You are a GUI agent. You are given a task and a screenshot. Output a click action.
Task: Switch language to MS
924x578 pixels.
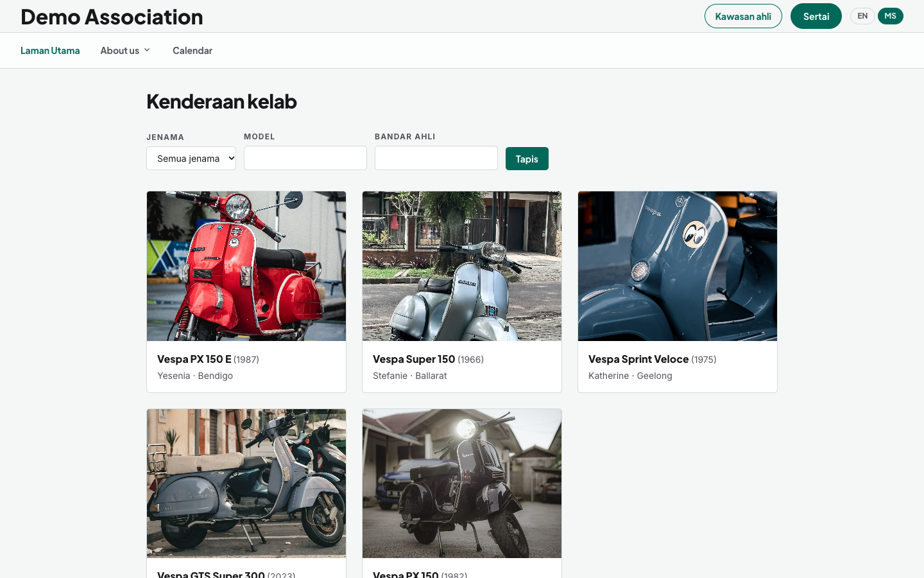click(890, 16)
